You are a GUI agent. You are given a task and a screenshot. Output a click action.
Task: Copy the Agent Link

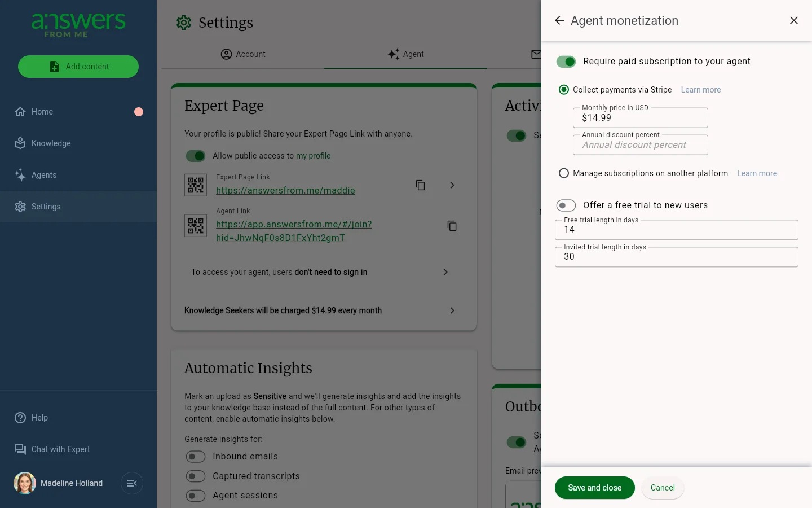452,226
